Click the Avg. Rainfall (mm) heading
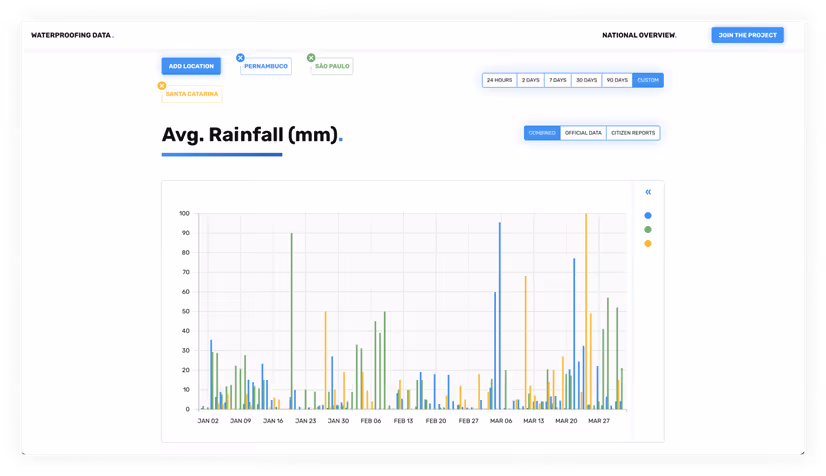The image size is (826, 476). [252, 135]
